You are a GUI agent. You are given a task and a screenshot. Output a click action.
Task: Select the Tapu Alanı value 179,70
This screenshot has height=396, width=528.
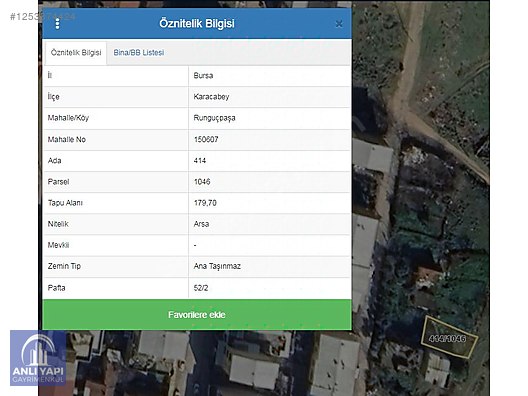pos(205,203)
